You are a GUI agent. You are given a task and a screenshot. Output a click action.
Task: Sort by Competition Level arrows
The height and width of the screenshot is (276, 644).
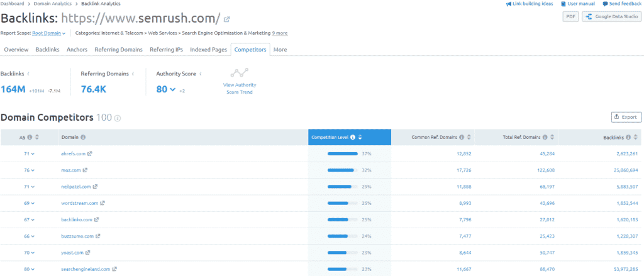[x=360, y=137]
